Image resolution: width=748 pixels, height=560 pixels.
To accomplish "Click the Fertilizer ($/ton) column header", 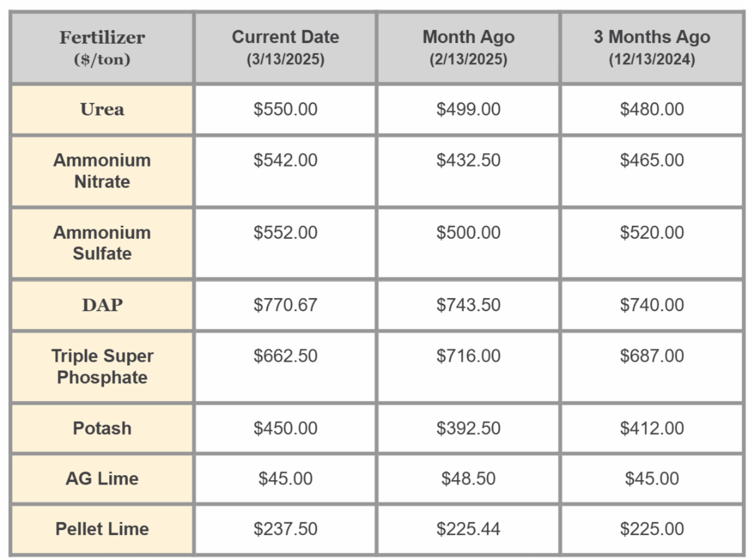I will 102,48.
